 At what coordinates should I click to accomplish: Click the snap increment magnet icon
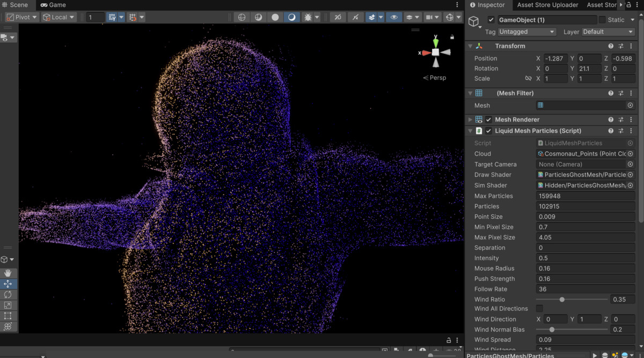point(133,17)
